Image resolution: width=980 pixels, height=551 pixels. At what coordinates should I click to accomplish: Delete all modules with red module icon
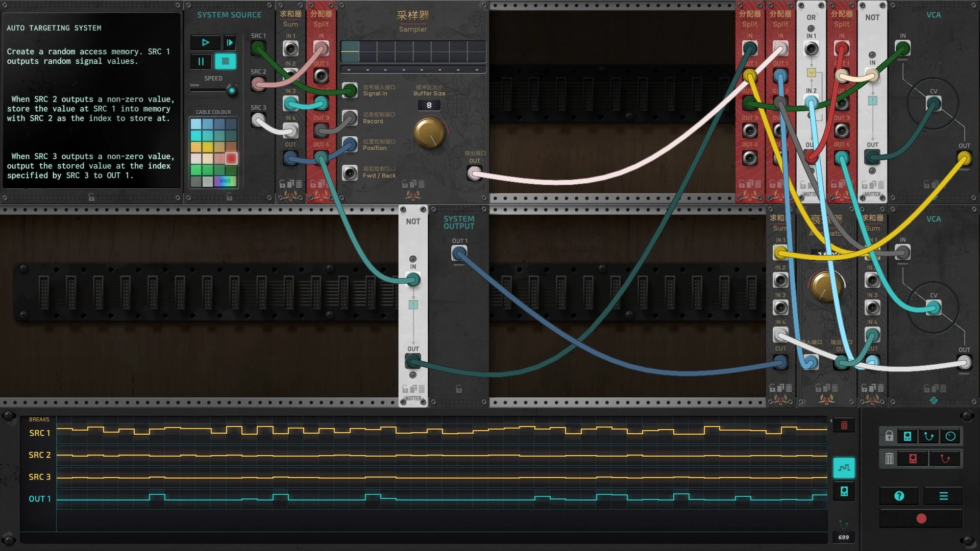point(913,459)
